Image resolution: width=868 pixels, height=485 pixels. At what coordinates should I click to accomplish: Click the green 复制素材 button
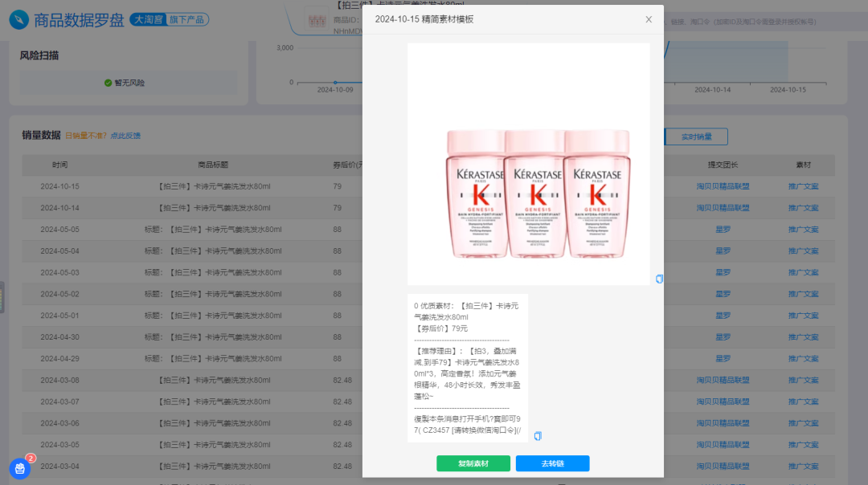pos(473,463)
